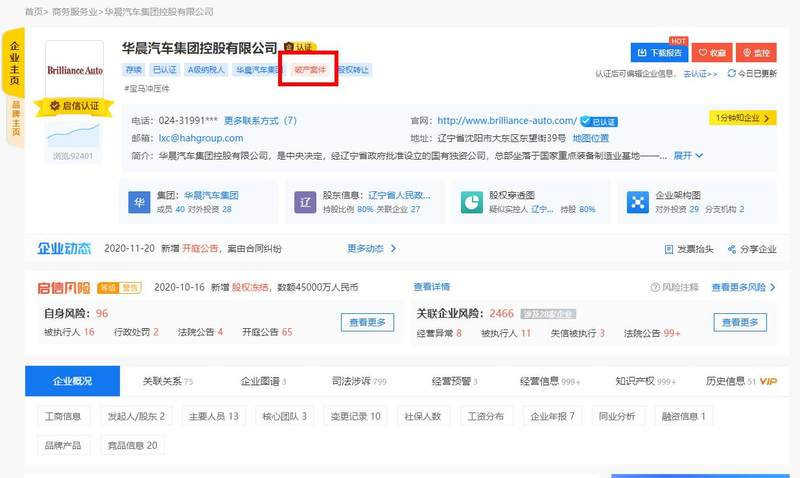Click the 发票抬头 invoice icon
This screenshot has width=800, height=478.
pos(669,249)
